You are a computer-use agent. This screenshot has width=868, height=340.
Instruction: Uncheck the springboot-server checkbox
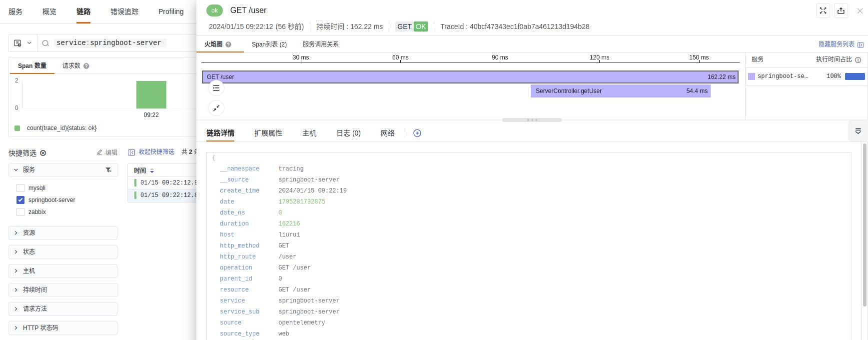20,200
